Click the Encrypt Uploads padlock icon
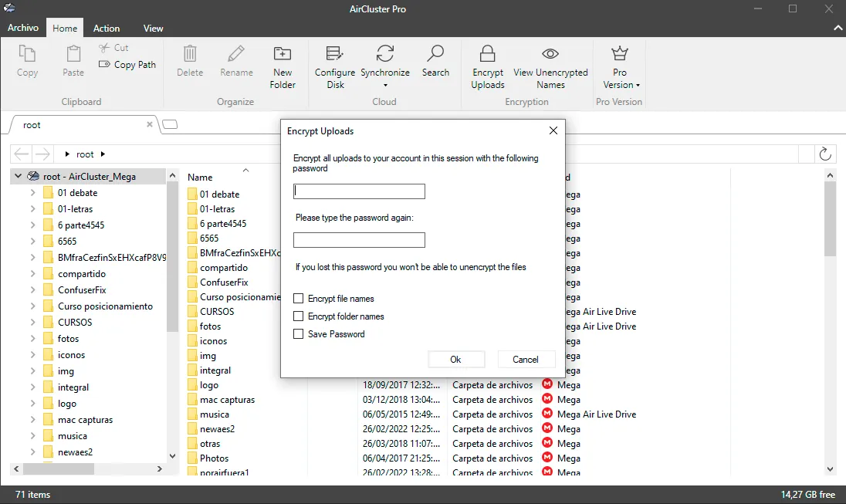The image size is (846, 504). 487,53
